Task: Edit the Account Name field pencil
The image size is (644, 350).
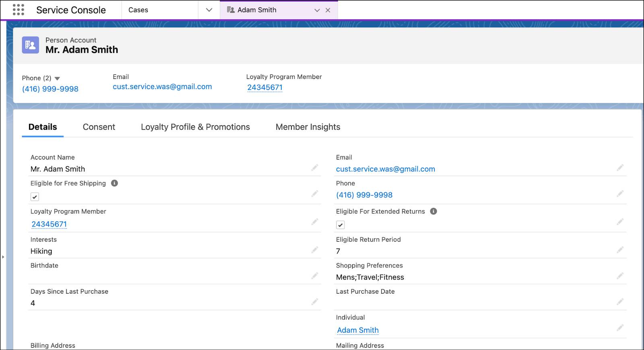Action: coord(315,168)
